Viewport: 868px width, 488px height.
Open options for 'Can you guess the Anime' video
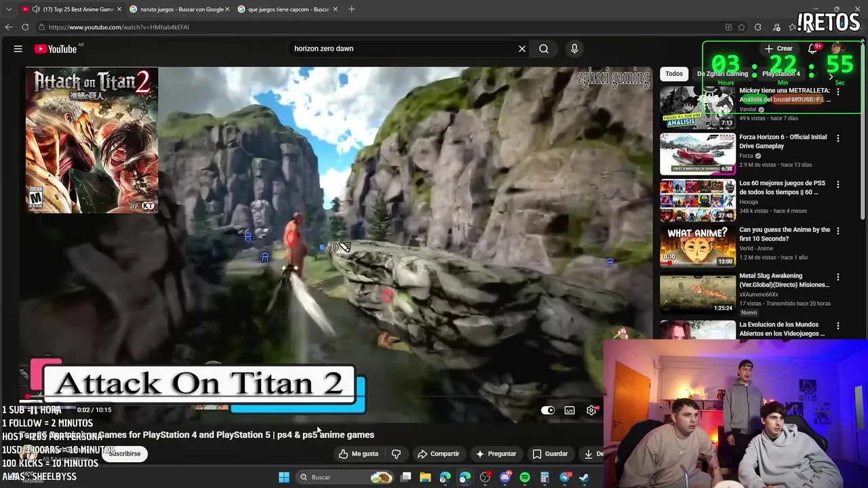838,231
